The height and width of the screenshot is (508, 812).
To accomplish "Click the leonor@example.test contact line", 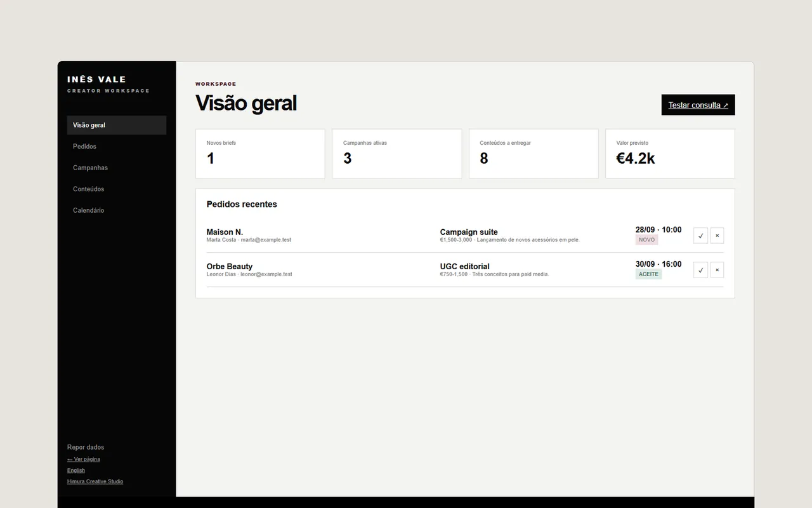I will [249, 274].
